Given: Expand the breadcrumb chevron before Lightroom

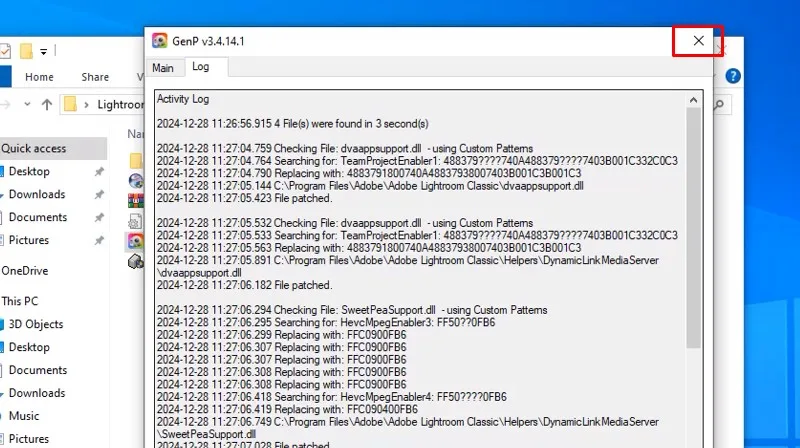Looking at the screenshot, I should (88, 104).
